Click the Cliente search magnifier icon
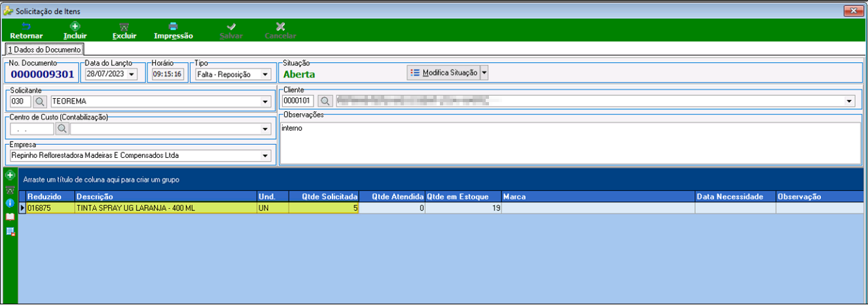The height and width of the screenshot is (305, 868). 324,101
